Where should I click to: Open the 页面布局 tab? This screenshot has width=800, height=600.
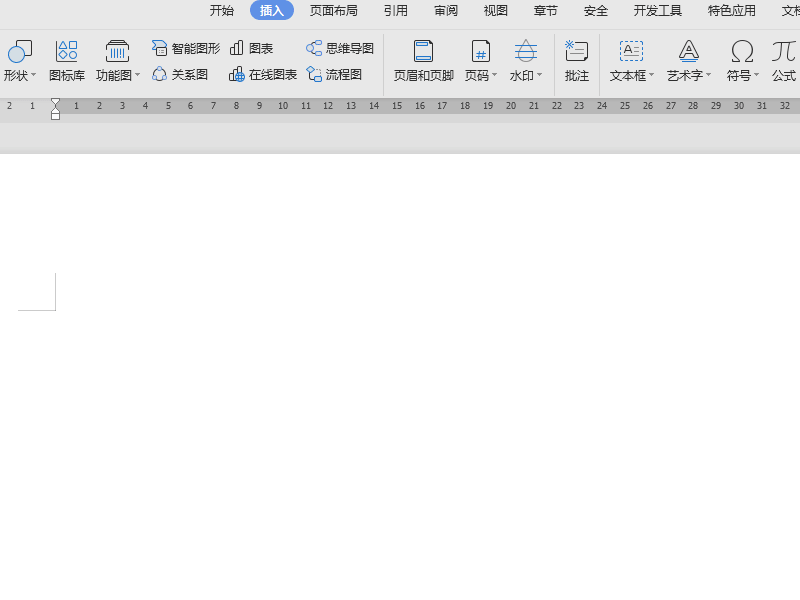point(333,11)
